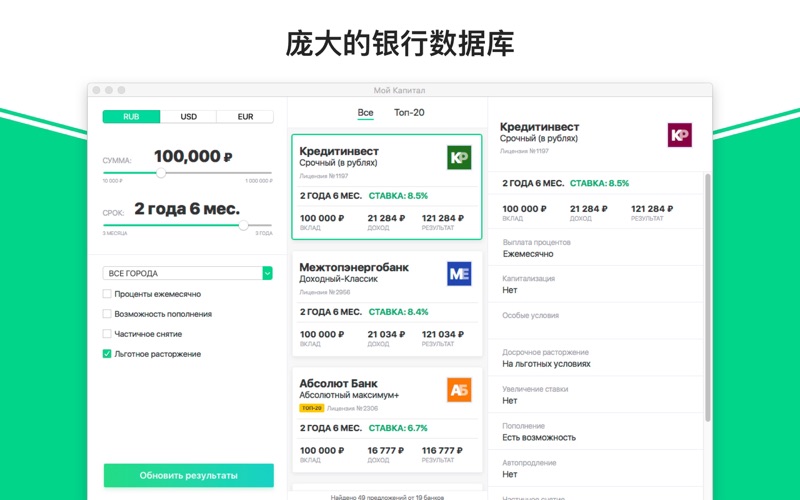Click the Ежемесячно interest payout value
This screenshot has height=500, width=800.
click(528, 254)
